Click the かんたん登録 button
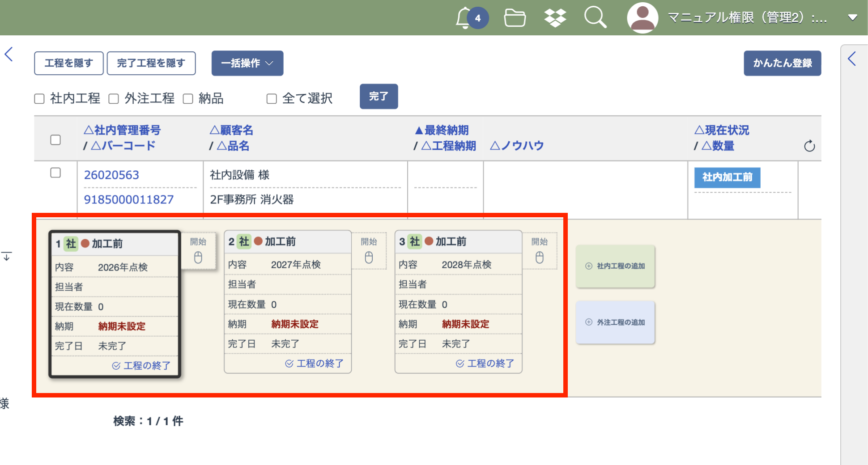Screen dimensions: 868x465 [782, 63]
